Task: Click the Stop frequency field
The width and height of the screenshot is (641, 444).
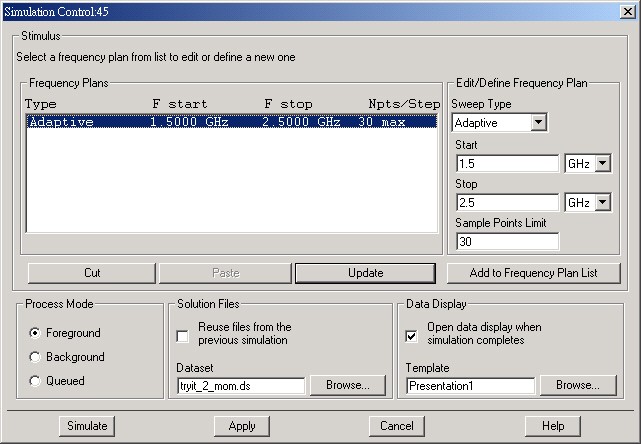Action: click(507, 202)
